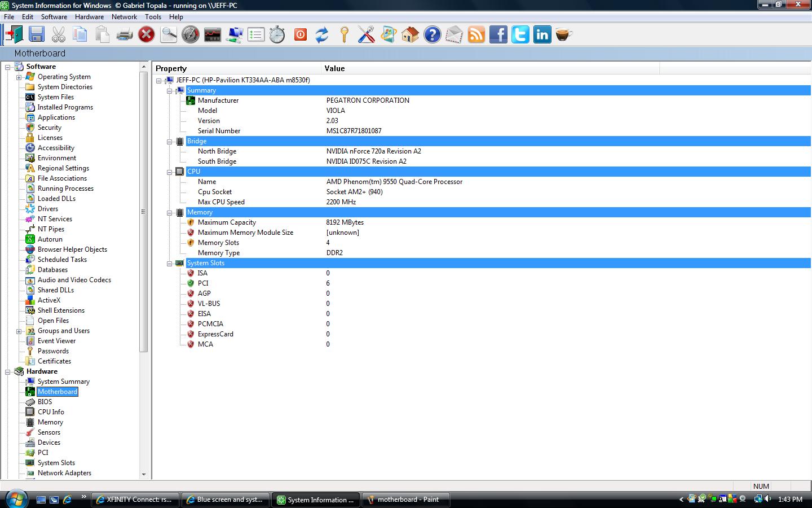Screen dimensions: 812x508
Task: Open Event Viewer in the tree
Action: coord(56,341)
